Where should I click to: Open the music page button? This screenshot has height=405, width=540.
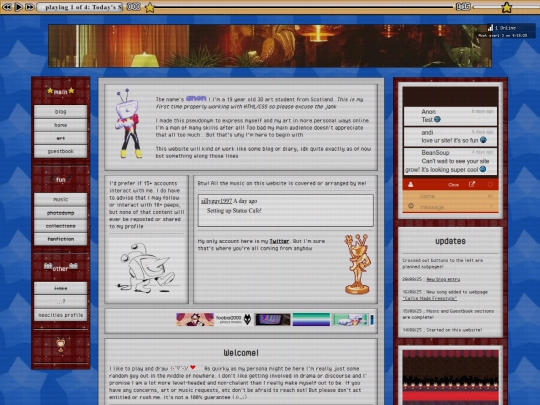click(x=61, y=199)
